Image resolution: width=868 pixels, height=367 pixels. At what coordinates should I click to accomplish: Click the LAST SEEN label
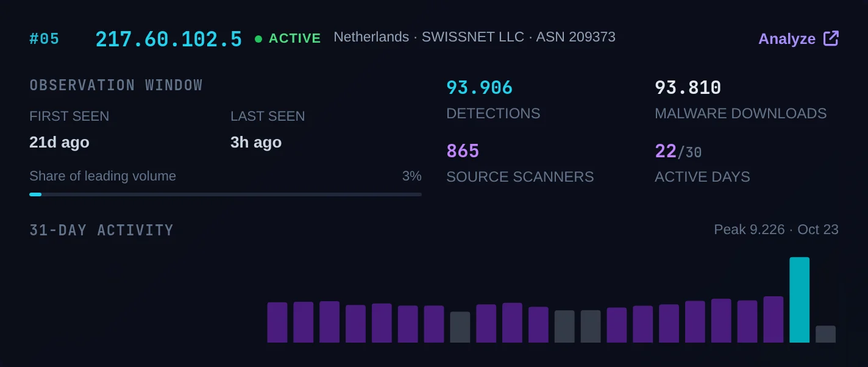(268, 116)
